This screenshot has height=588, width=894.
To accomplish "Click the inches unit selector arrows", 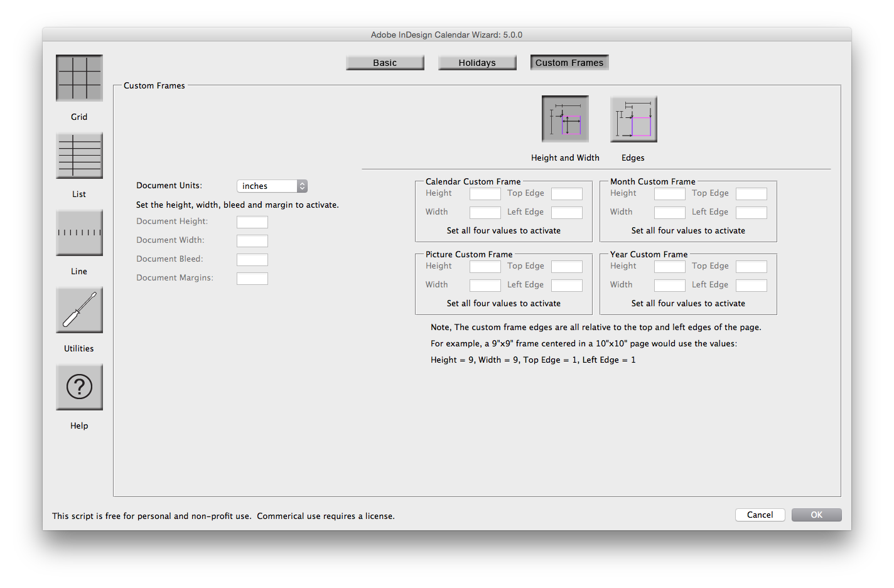I will (302, 186).
